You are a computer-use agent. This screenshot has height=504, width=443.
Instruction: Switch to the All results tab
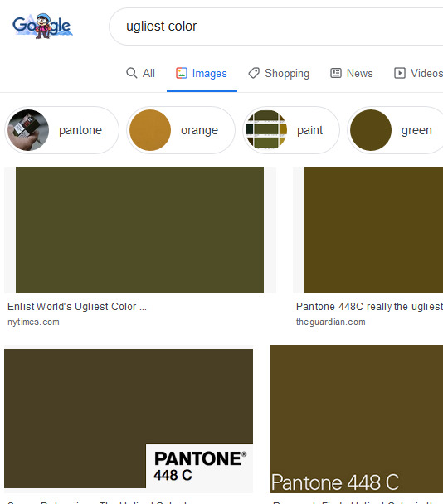pyautogui.click(x=140, y=73)
